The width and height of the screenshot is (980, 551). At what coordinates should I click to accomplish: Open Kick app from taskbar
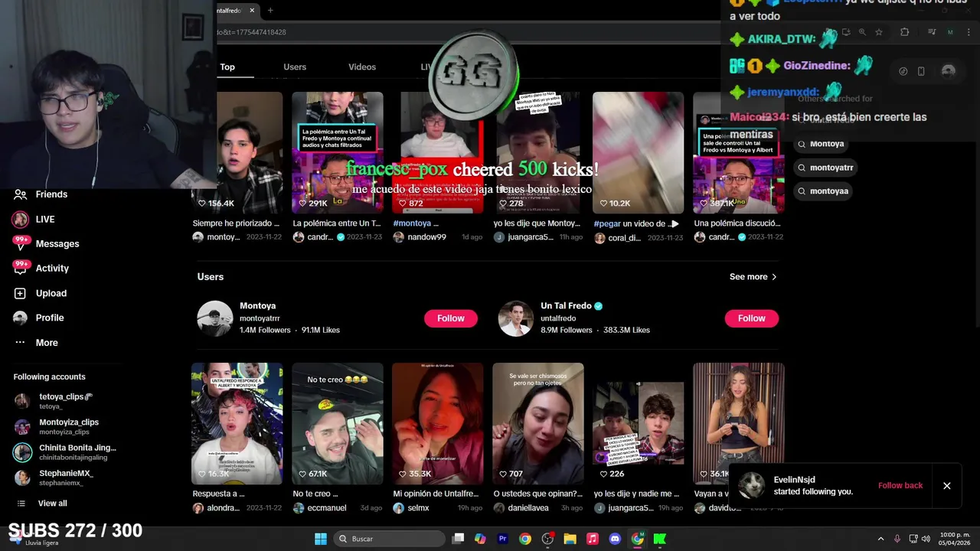pyautogui.click(x=659, y=539)
